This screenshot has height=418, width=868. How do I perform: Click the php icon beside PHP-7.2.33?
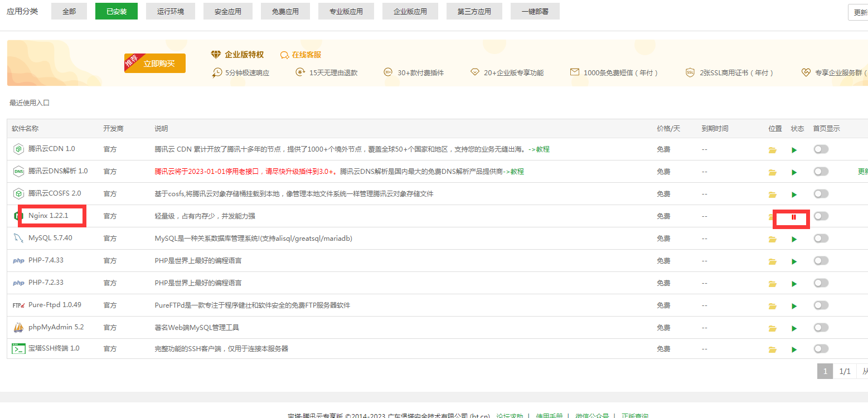click(18, 283)
